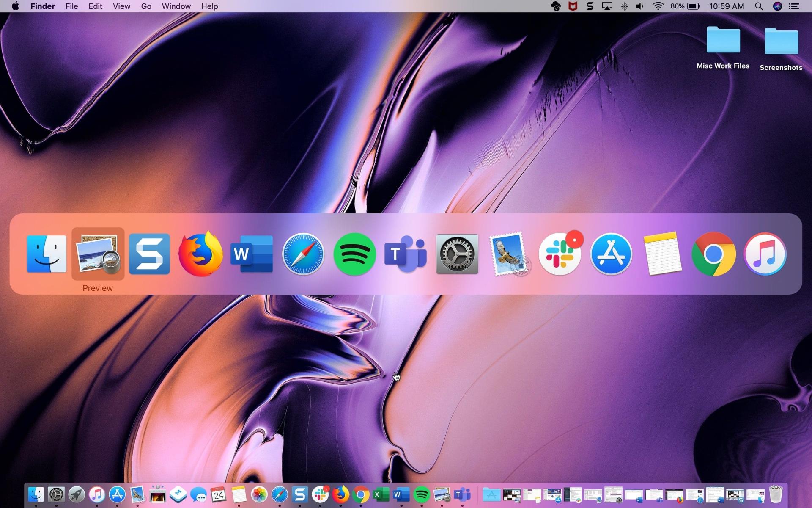The width and height of the screenshot is (812, 508).
Task: Pick Spotify in the app switcher
Action: coord(354,254)
